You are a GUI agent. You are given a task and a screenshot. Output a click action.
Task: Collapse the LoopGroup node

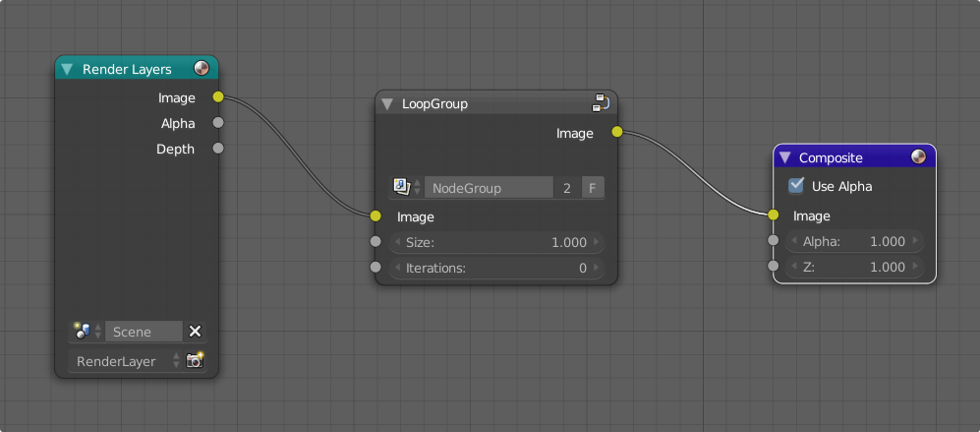point(387,104)
